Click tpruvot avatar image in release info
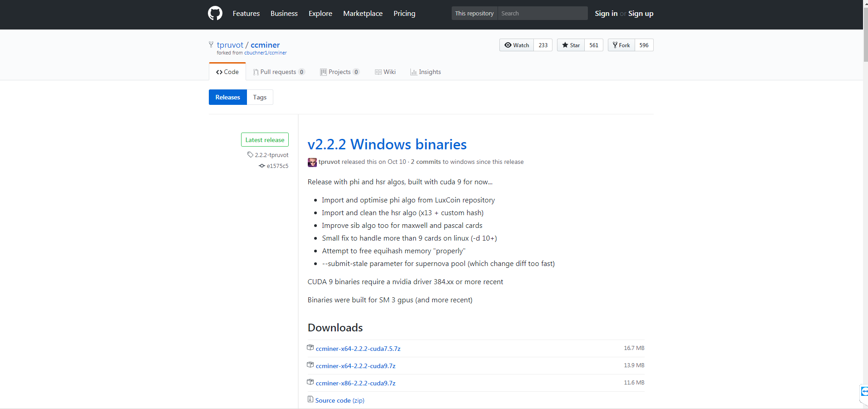Image resolution: width=868 pixels, height=409 pixels. pos(312,162)
